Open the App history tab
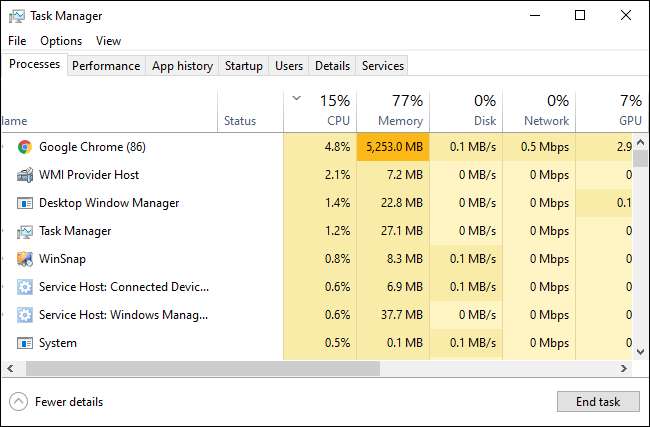The height and width of the screenshot is (427, 650). pos(182,66)
